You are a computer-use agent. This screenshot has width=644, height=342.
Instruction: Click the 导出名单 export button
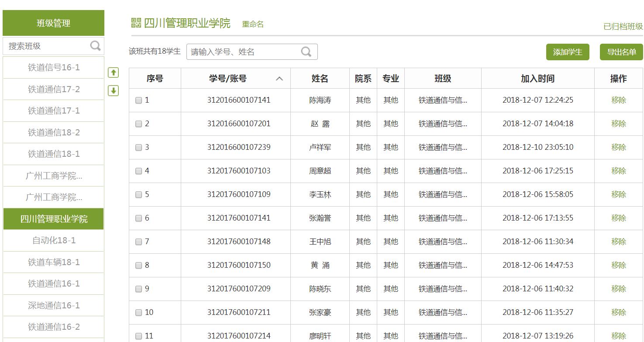click(x=621, y=52)
